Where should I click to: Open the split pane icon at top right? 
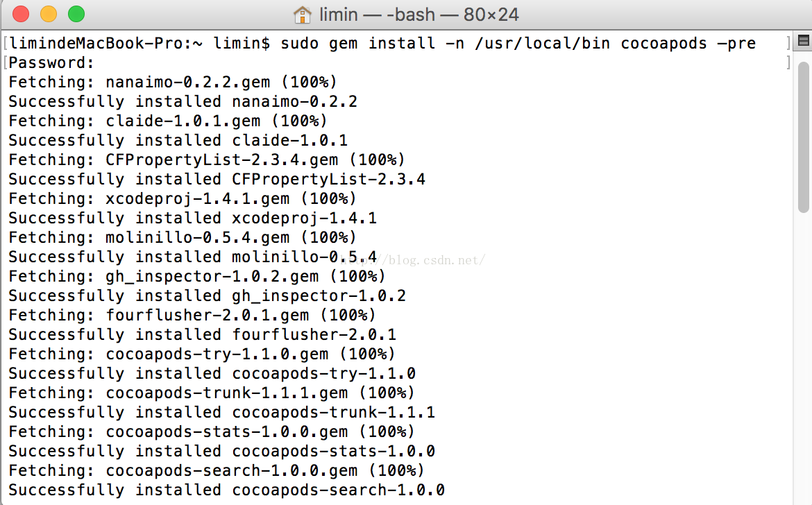(803, 41)
